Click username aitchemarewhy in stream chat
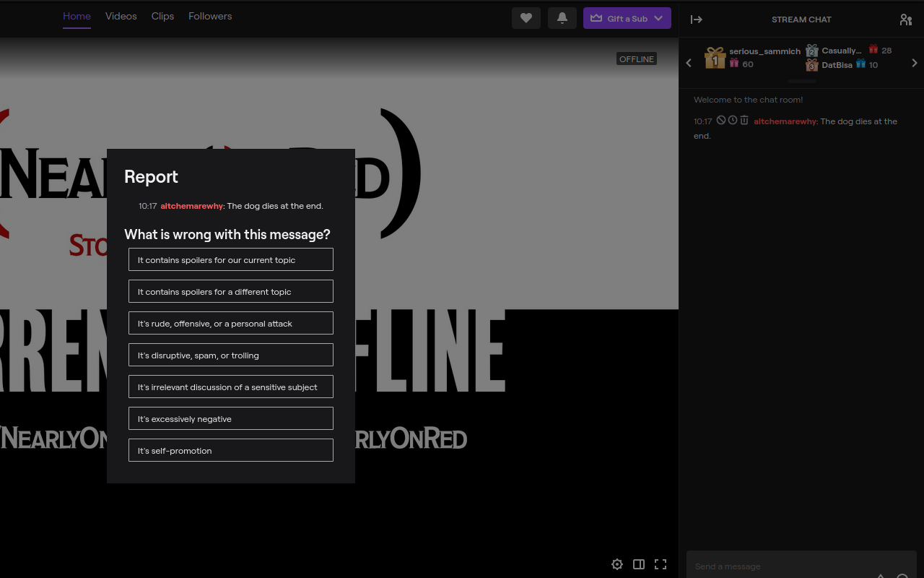This screenshot has height=578, width=924. [x=785, y=121]
